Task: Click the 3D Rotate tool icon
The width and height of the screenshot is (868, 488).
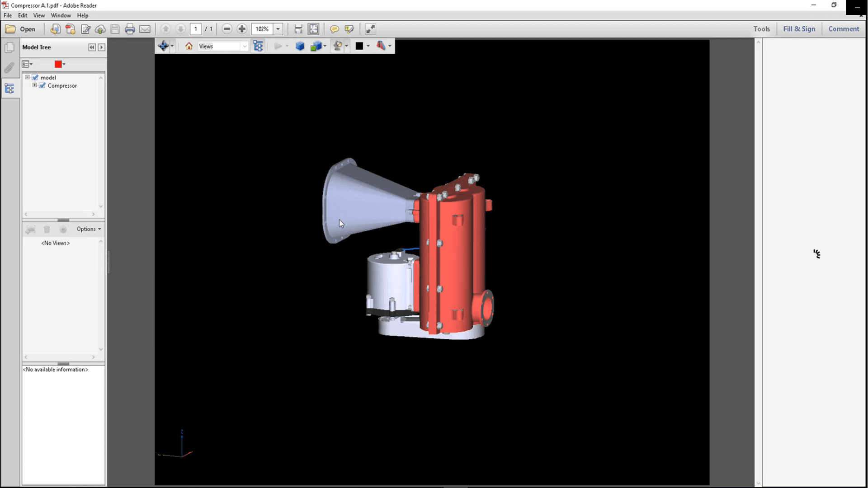Action: coord(163,46)
